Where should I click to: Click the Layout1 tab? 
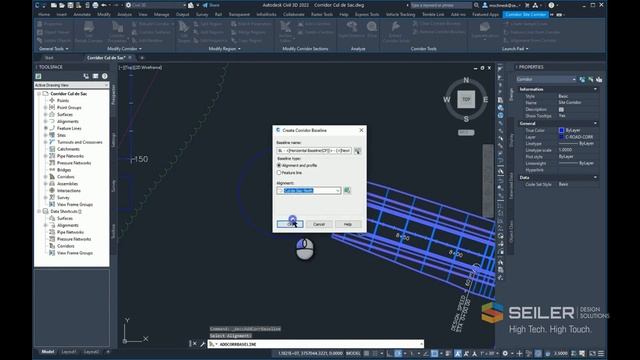click(x=69, y=351)
